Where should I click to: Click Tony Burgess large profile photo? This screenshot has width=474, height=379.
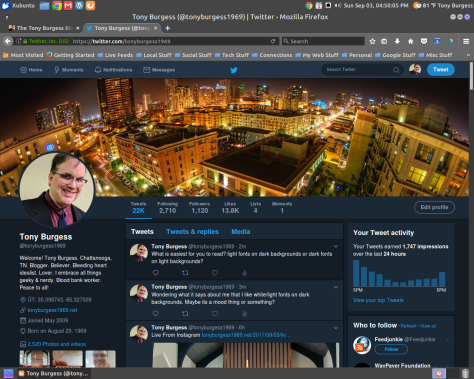pyautogui.click(x=57, y=190)
